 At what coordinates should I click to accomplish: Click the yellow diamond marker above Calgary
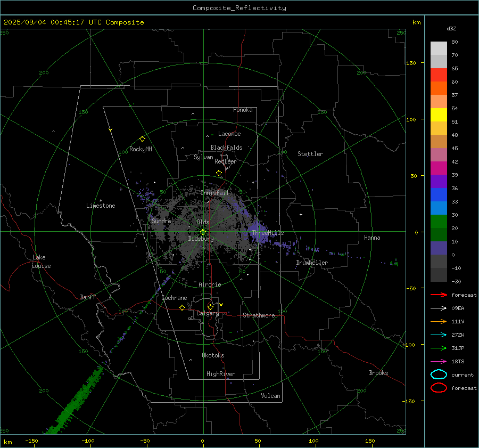click(210, 307)
